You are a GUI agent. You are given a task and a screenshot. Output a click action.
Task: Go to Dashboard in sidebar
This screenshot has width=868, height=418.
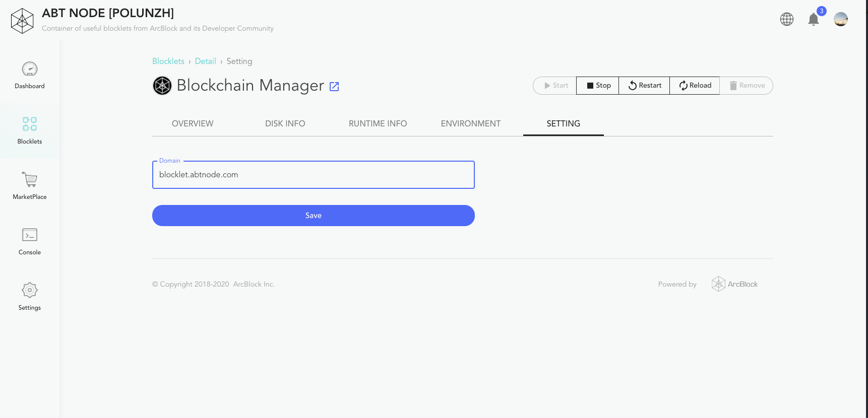click(x=30, y=76)
